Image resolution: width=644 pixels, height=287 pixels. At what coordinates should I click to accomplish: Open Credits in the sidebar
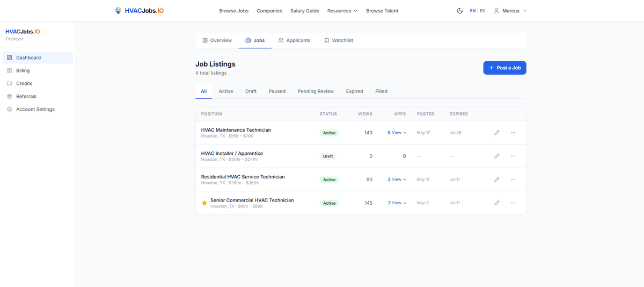click(x=38, y=83)
